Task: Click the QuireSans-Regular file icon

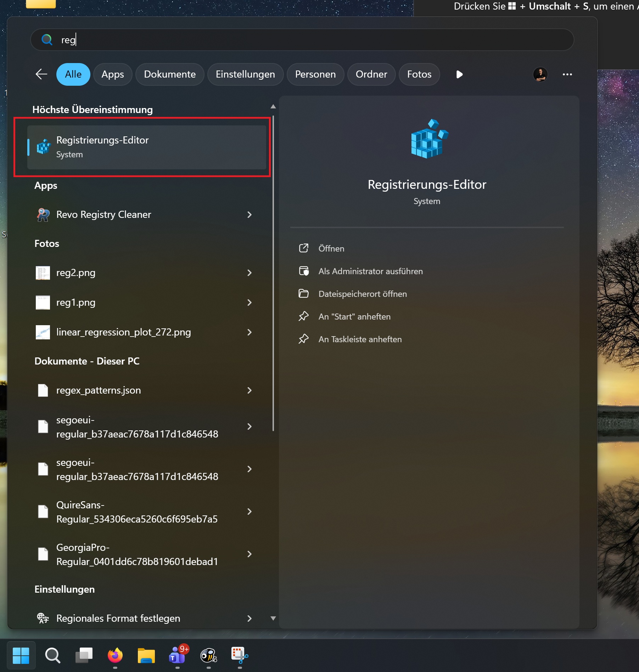Action: 43,512
